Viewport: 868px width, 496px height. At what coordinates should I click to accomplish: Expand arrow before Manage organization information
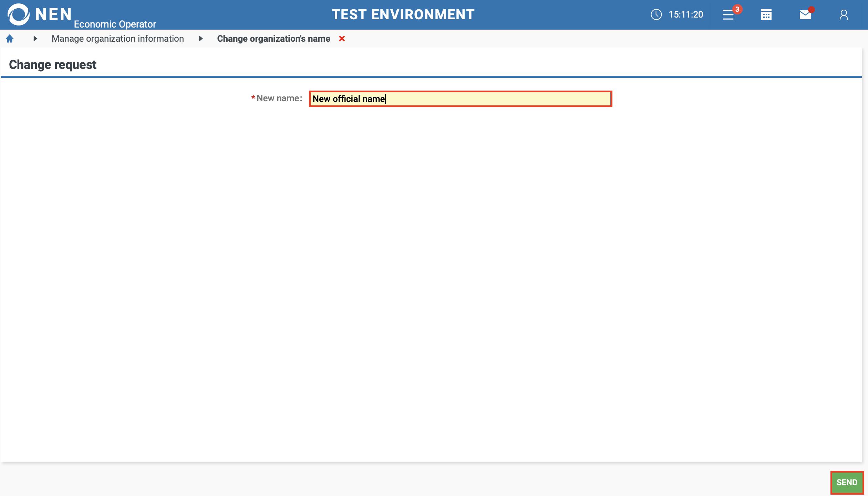coord(35,39)
